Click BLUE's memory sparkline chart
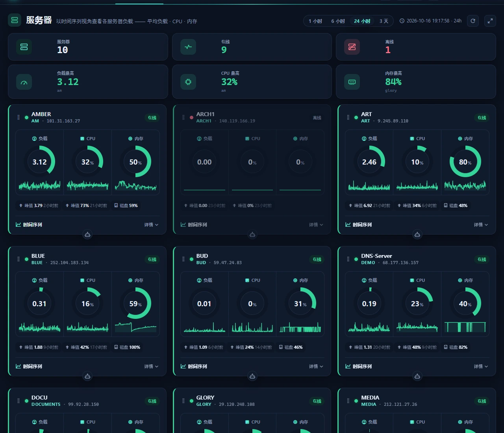 point(135,327)
